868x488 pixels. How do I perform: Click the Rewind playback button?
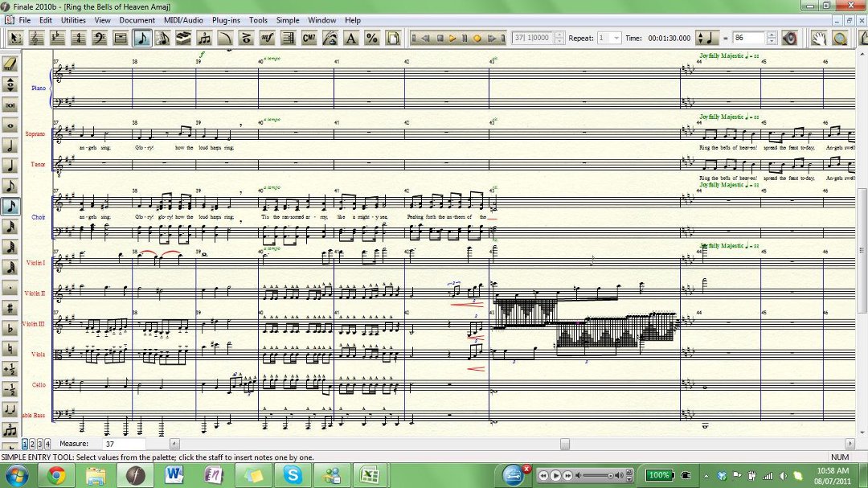click(x=426, y=39)
